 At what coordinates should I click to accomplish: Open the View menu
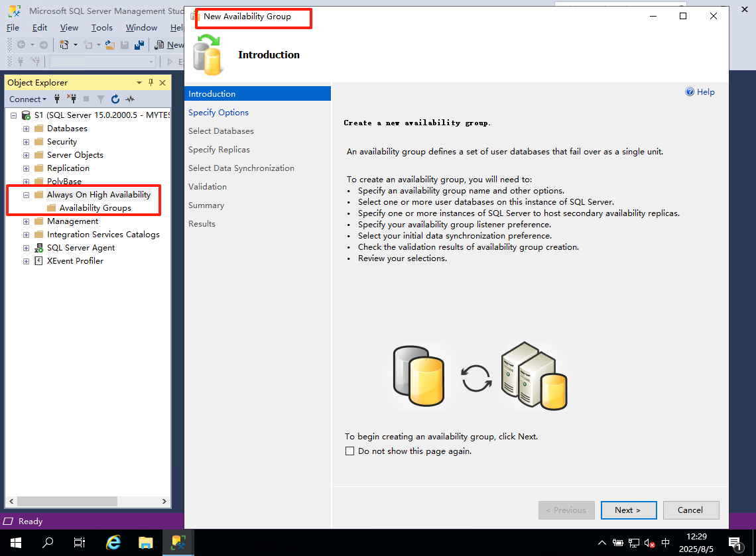(x=69, y=27)
